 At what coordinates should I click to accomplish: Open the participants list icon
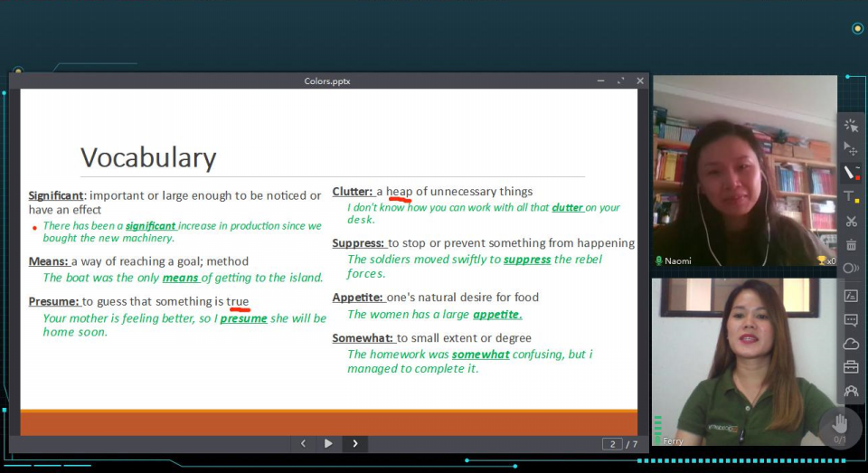pyautogui.click(x=851, y=391)
